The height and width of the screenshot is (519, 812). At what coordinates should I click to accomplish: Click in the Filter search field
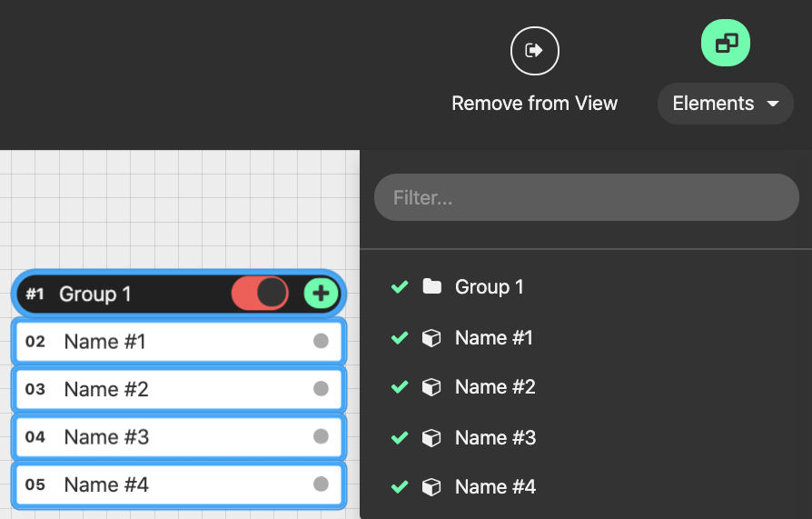click(586, 197)
